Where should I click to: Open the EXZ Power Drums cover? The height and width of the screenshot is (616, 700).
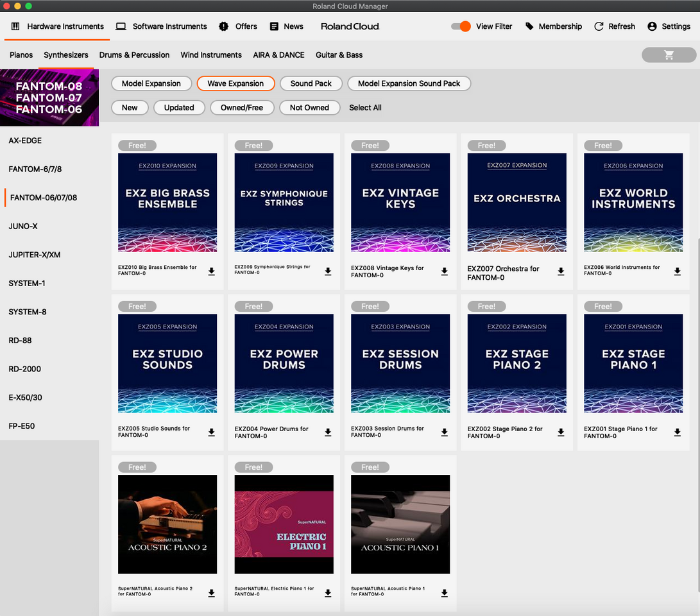(x=284, y=363)
